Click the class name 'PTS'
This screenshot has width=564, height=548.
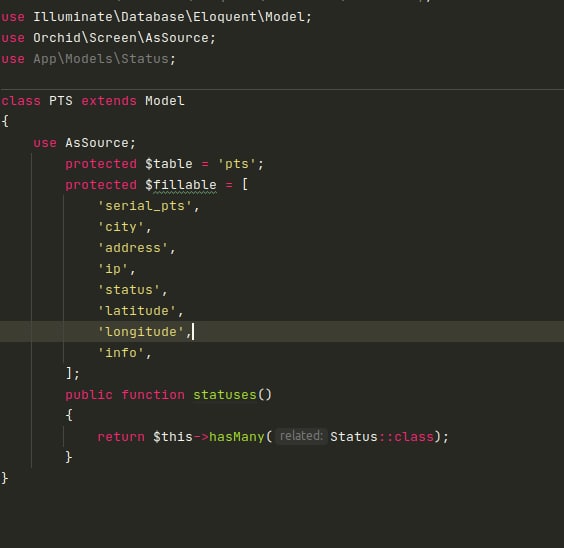tap(61, 101)
